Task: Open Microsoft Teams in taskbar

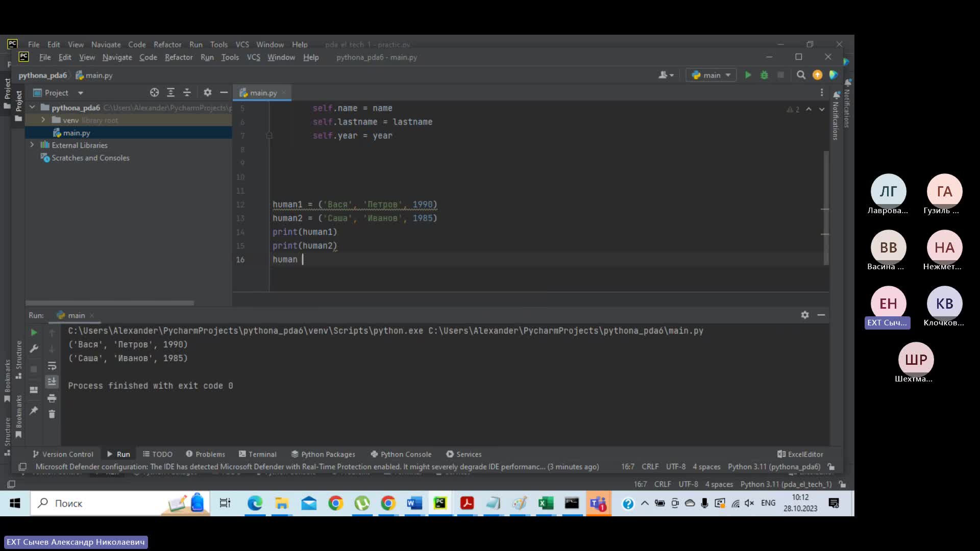Action: click(598, 504)
